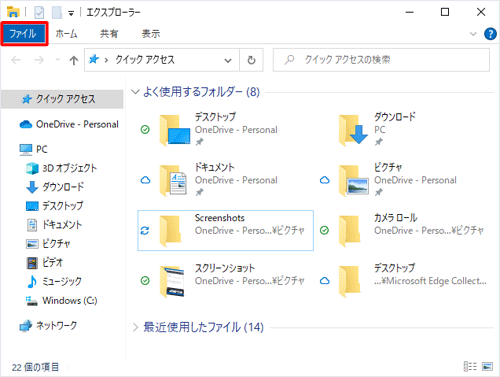Click the Properties checkmark icon in quick toolbar
Viewport: 500px width, 377px height.
point(39,13)
